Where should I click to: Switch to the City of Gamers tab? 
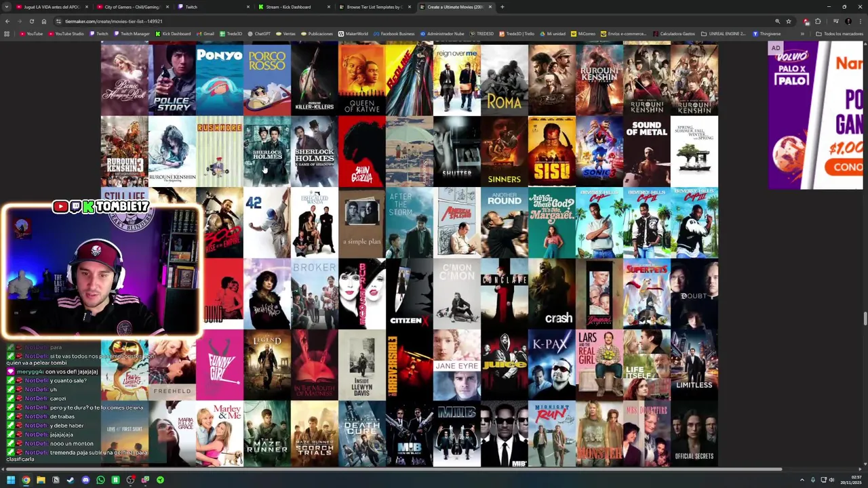pyautogui.click(x=132, y=7)
